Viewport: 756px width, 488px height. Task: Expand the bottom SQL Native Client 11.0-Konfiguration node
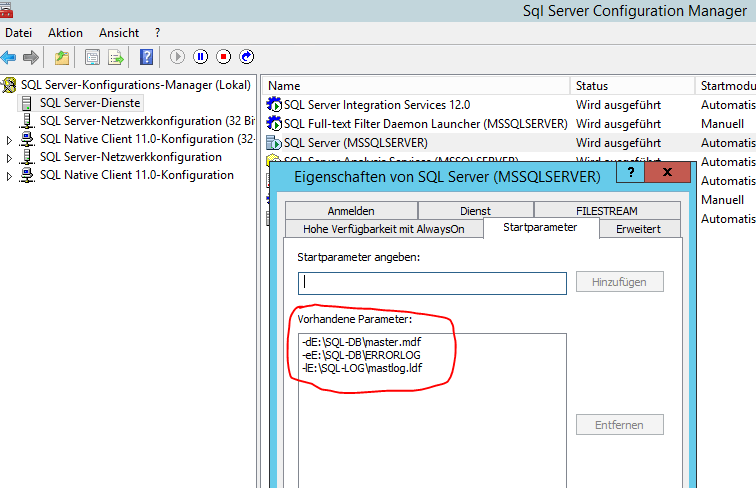coord(9,176)
